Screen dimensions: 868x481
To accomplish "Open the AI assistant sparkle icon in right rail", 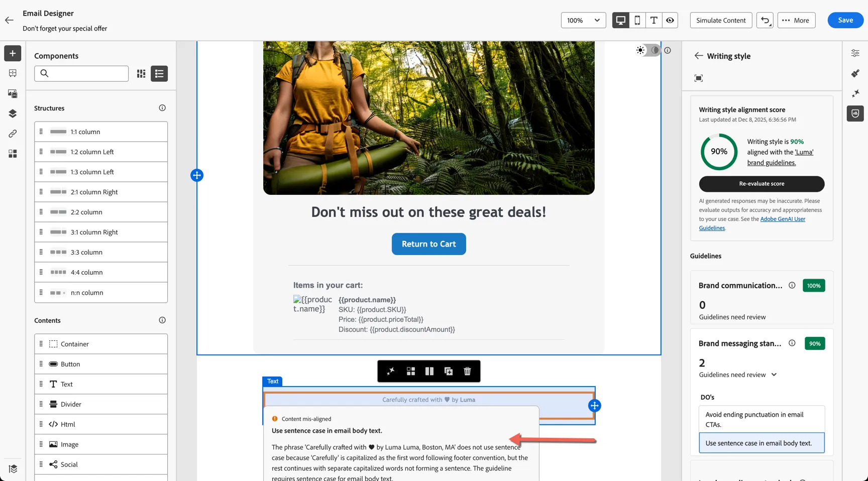I will tap(855, 93).
